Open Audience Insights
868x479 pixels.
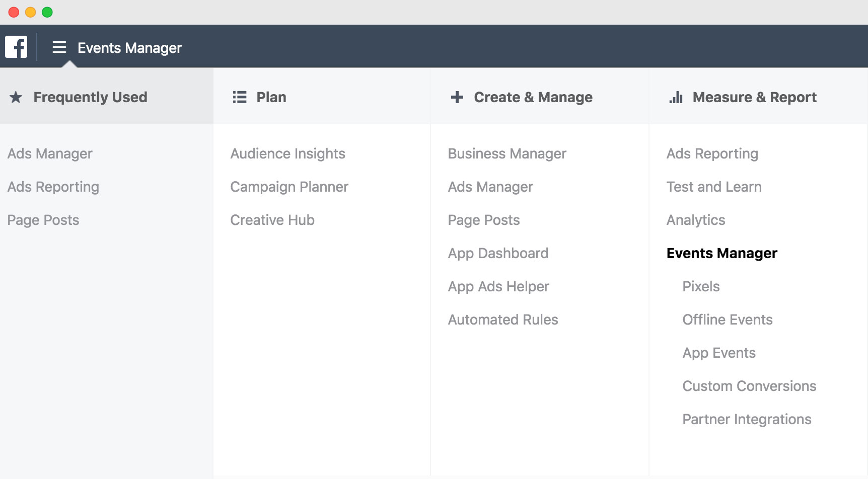click(x=288, y=154)
